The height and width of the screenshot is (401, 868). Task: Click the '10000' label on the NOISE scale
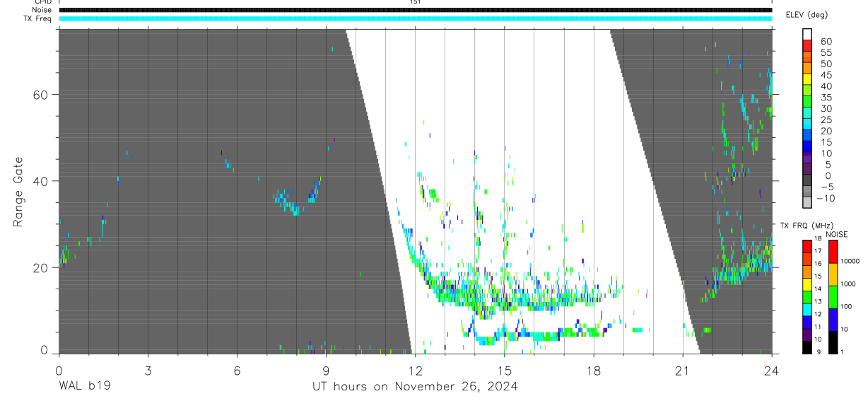(x=850, y=261)
